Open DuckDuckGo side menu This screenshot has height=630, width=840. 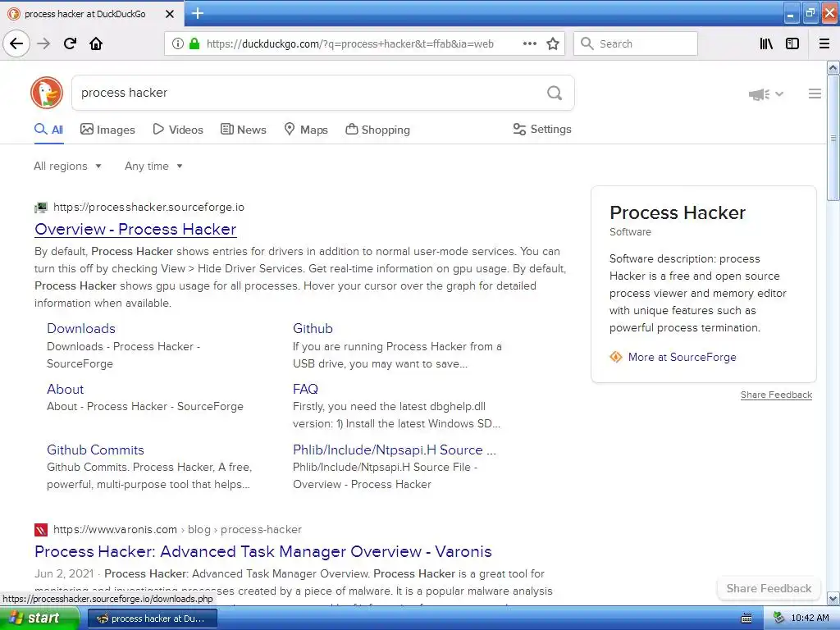(815, 94)
